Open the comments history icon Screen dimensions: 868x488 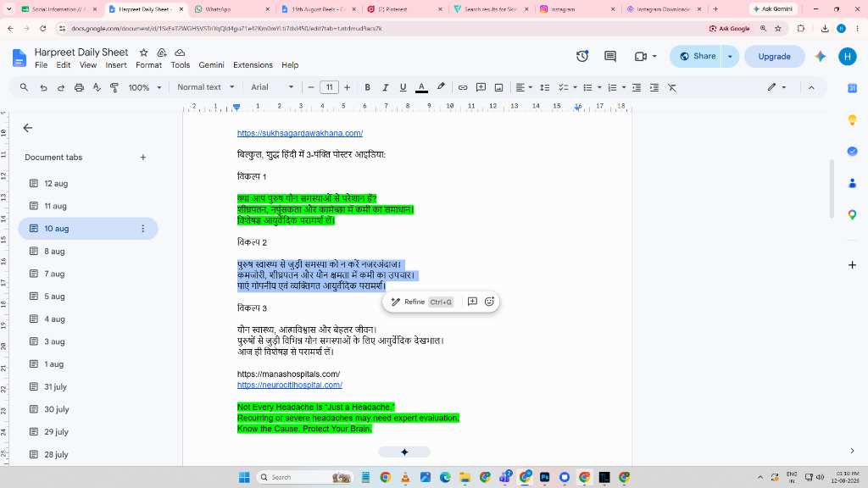point(610,56)
